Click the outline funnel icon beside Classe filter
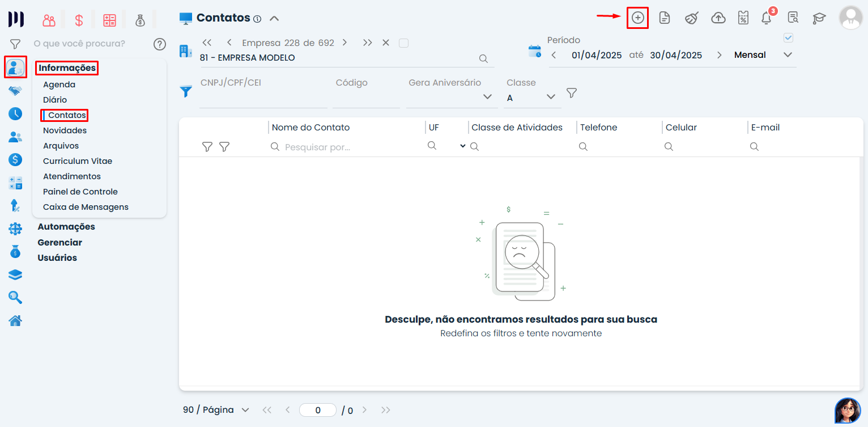Screen dimensions: 868x427 pos(572,92)
